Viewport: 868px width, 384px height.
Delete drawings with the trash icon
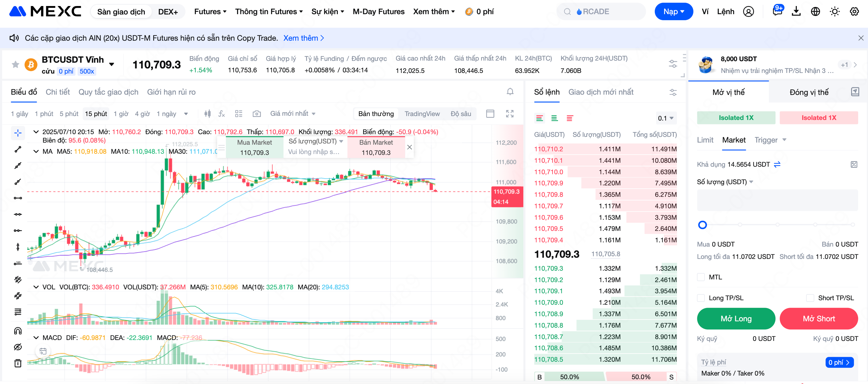point(18,363)
